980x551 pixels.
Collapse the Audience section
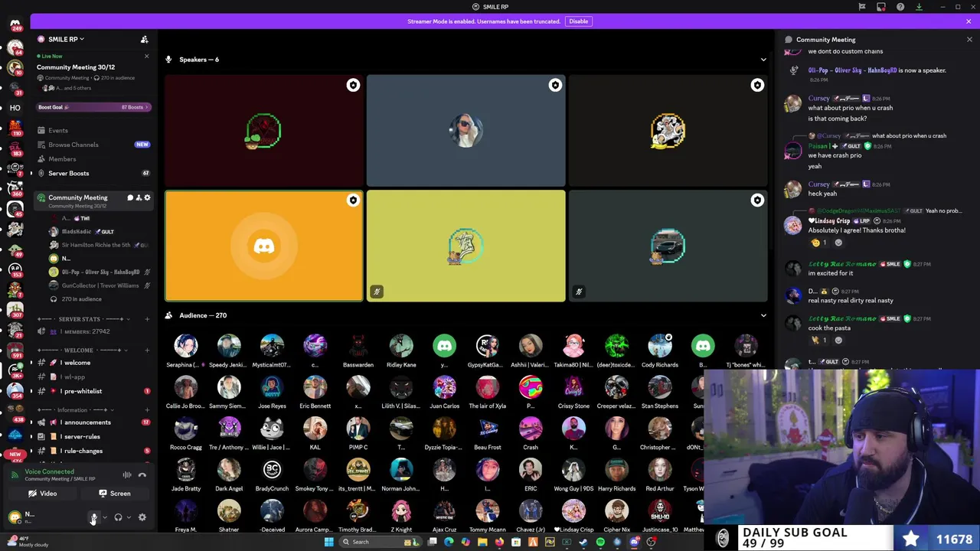tap(763, 315)
